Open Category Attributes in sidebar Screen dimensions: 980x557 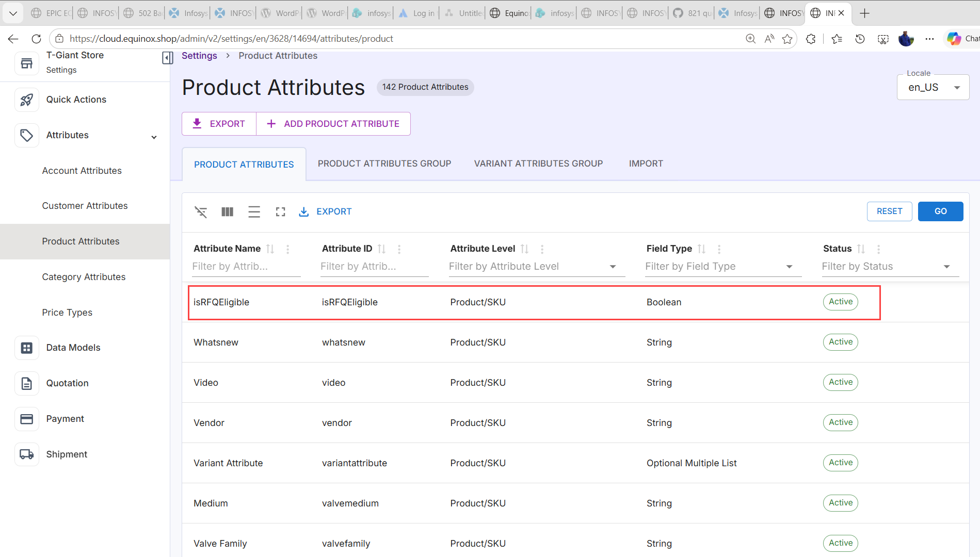point(84,277)
